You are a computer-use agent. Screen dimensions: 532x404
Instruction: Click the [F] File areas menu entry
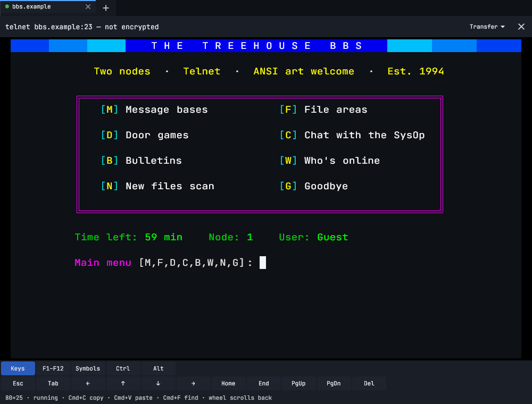coord(323,110)
